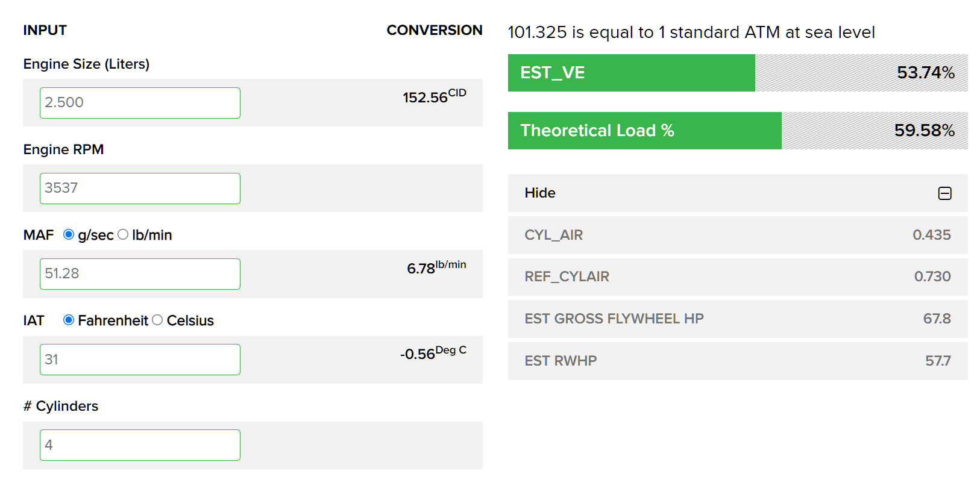Click the number of Cylinders field
The width and height of the screenshot is (980, 477).
point(140,445)
